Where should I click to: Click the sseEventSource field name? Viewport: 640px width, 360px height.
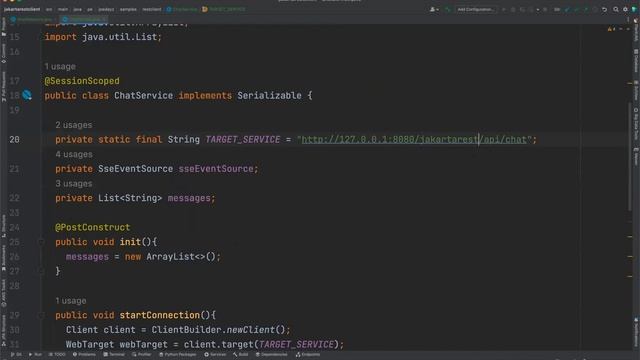pos(216,169)
